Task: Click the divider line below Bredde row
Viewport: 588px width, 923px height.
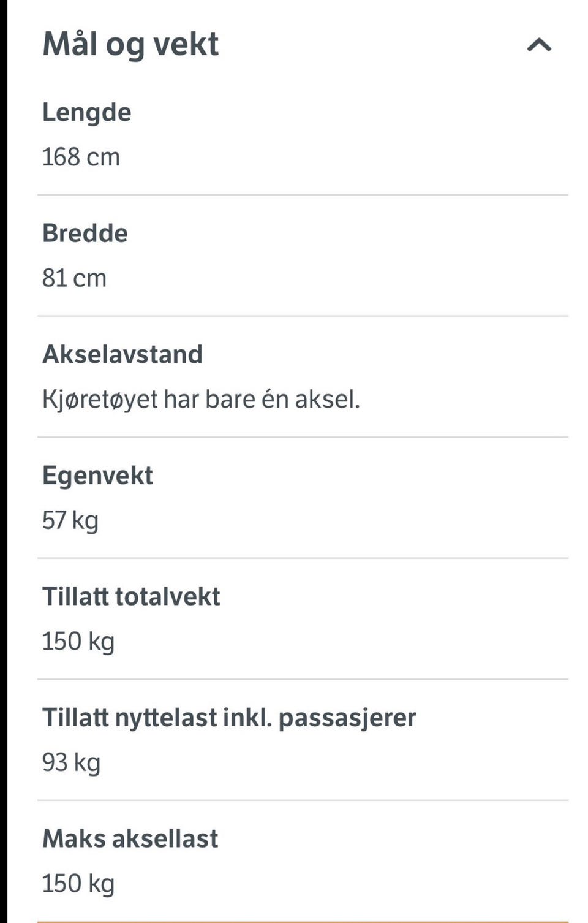Action: (303, 316)
